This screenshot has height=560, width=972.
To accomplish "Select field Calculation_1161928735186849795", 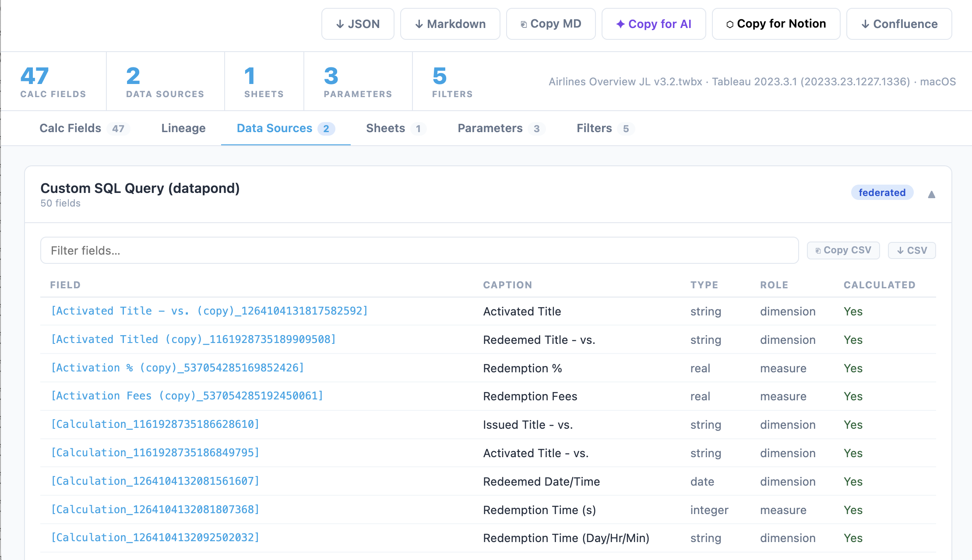I will pos(155,453).
